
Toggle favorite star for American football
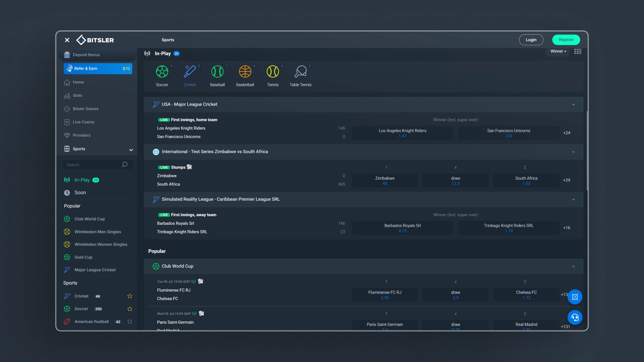tap(130, 321)
